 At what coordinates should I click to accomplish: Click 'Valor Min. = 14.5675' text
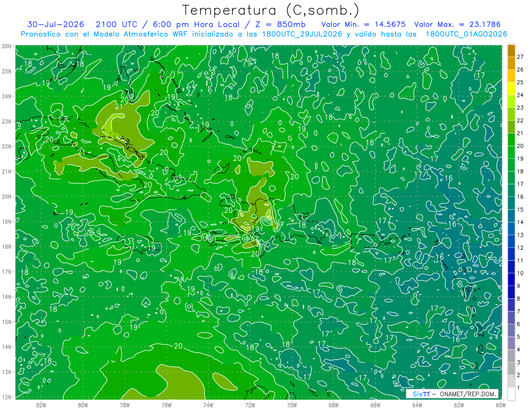(x=364, y=24)
